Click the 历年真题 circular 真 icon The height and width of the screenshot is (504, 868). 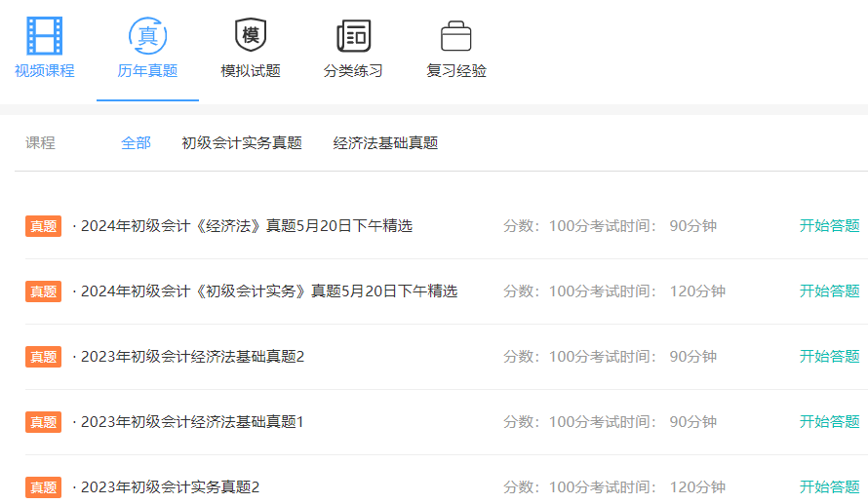coord(147,36)
